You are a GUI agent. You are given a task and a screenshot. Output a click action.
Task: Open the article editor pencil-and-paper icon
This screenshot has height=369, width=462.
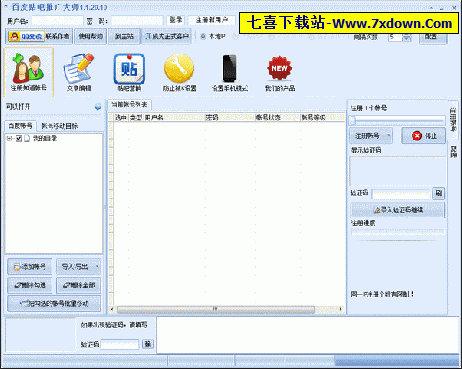pos(79,72)
